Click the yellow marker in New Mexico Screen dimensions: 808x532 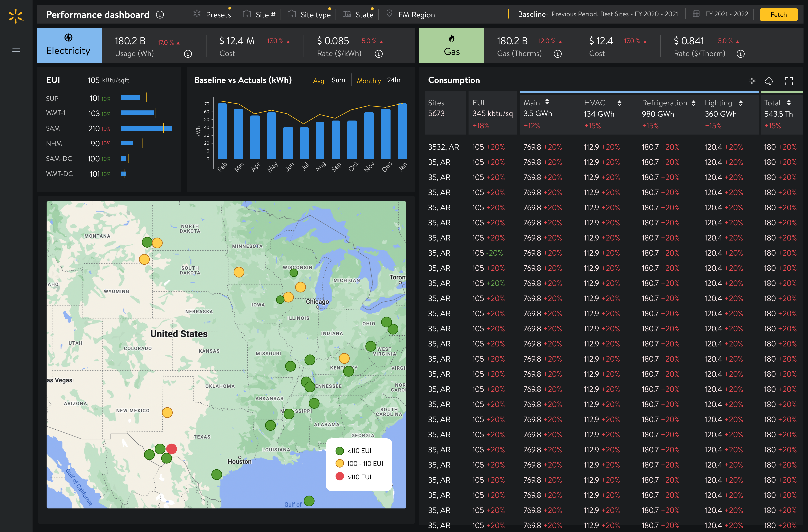click(167, 413)
